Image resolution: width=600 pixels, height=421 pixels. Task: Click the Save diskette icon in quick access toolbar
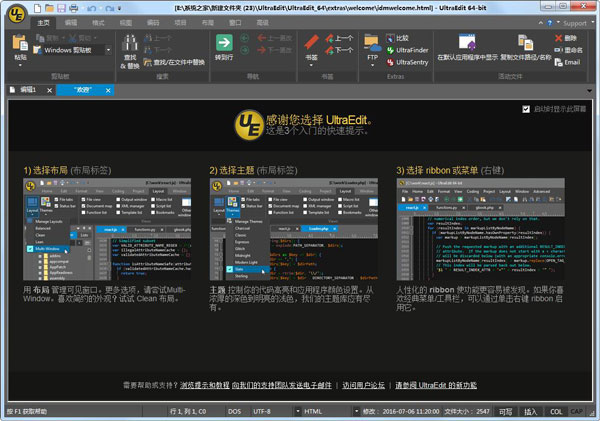[x=62, y=8]
